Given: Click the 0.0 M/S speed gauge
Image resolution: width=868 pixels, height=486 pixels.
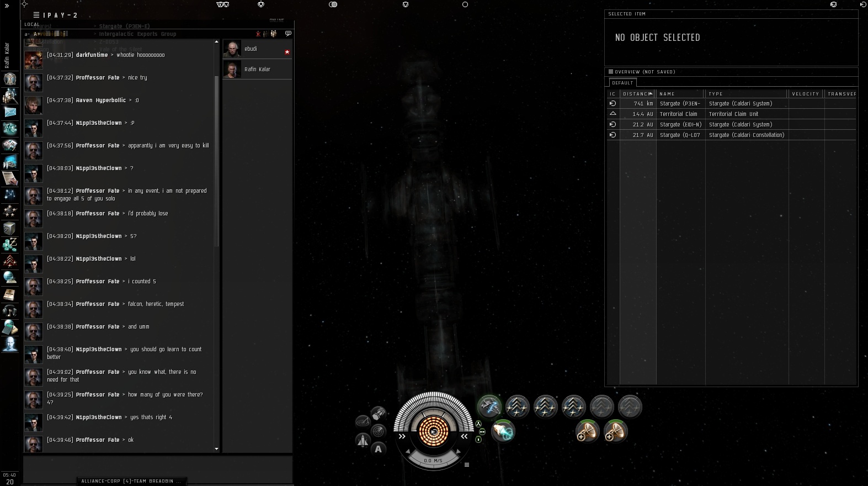Looking at the screenshot, I should (x=433, y=460).
